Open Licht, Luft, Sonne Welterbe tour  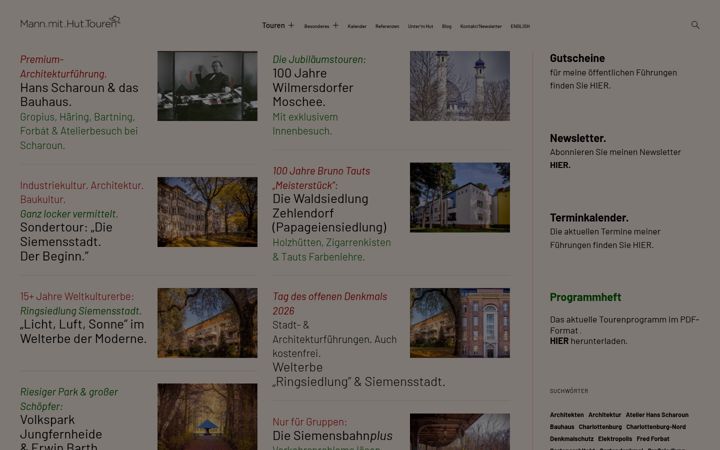pyautogui.click(x=83, y=331)
